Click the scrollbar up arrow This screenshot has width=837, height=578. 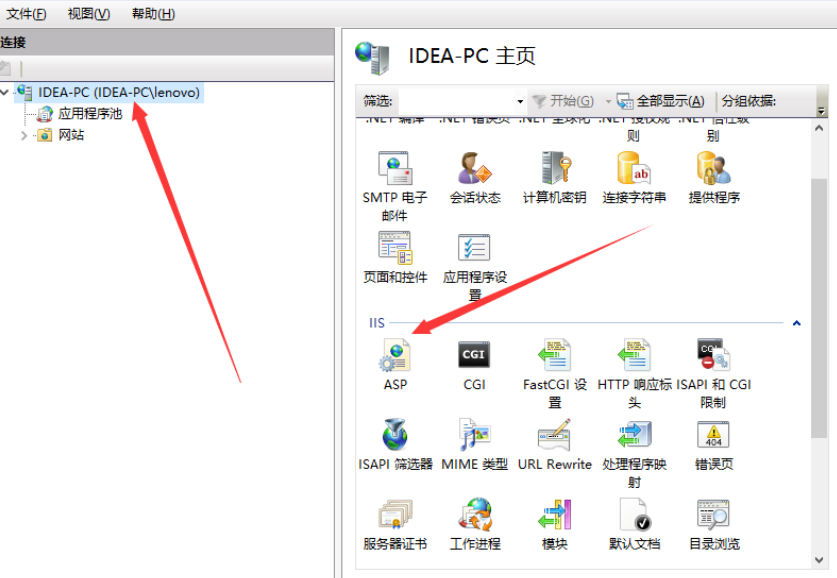click(x=819, y=128)
